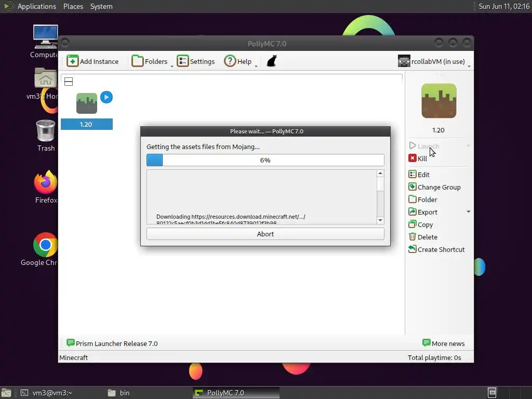532x399 pixels.
Task: Expand the Export dropdown arrow
Action: coord(469,212)
